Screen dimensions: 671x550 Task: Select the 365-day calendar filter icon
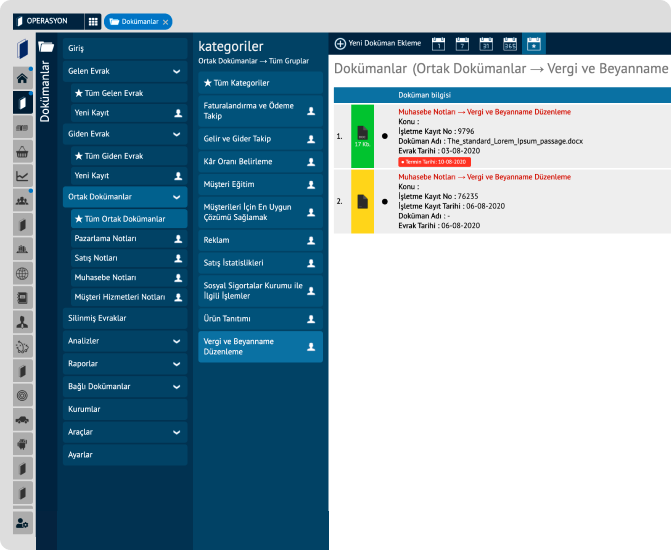pyautogui.click(x=510, y=44)
